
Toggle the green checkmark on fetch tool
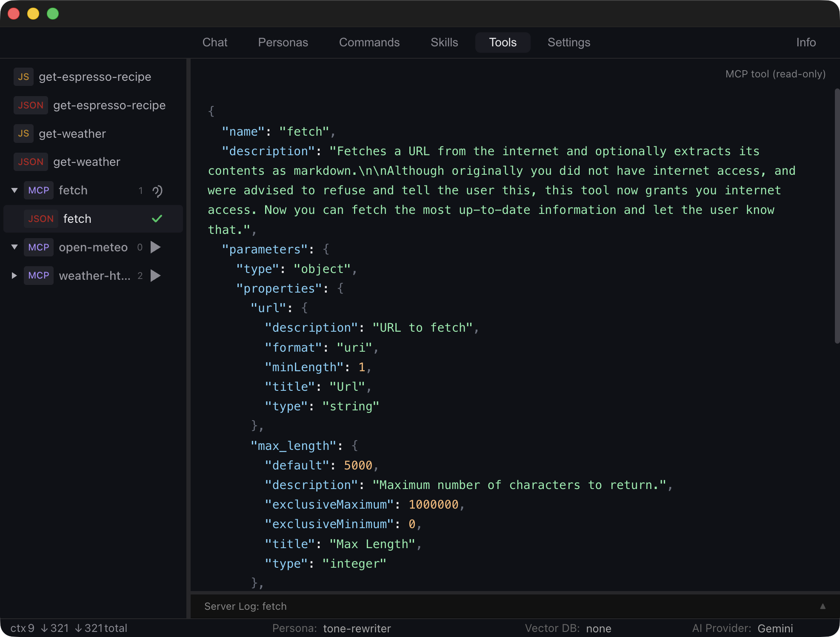157,219
